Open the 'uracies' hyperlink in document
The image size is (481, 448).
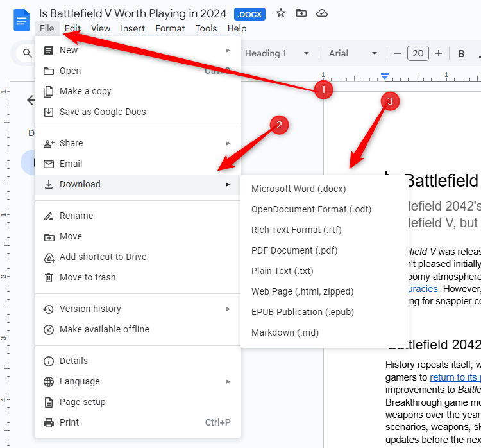point(423,289)
